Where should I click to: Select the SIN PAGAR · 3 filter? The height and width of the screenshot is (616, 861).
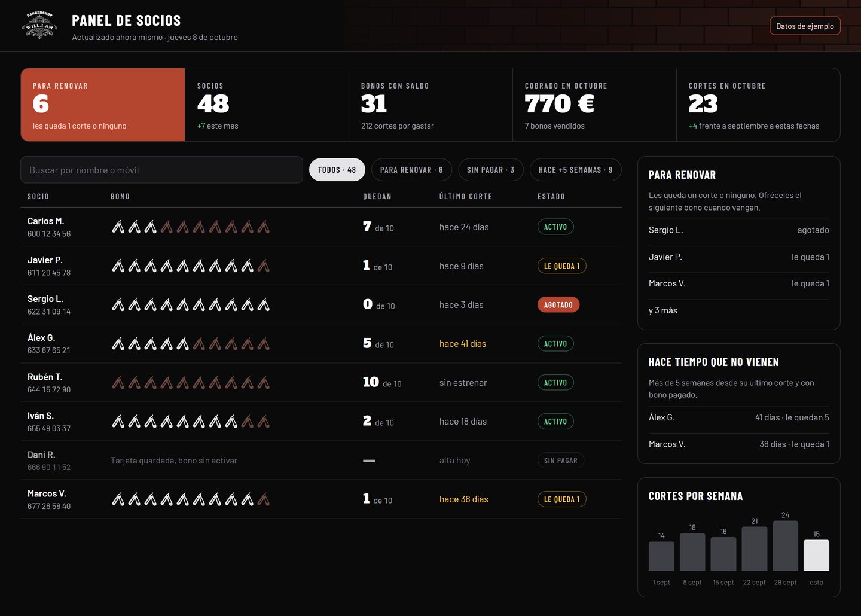[491, 170]
